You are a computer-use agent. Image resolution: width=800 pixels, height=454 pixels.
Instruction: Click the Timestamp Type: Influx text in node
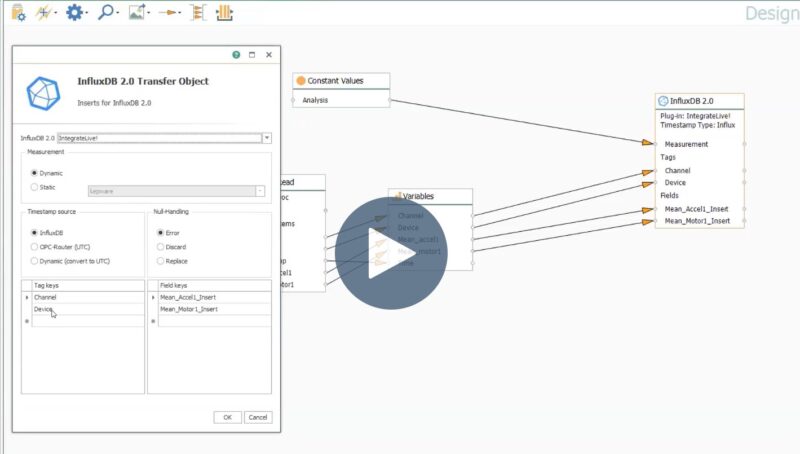697,125
